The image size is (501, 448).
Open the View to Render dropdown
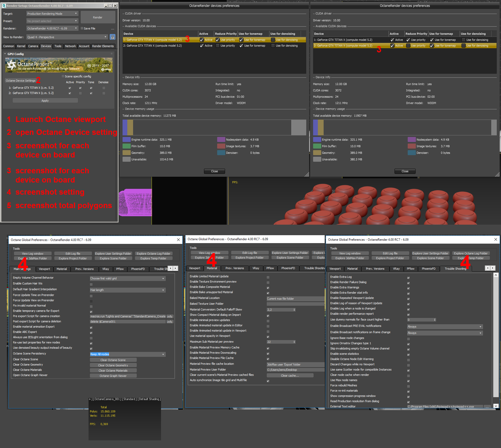click(x=67, y=37)
